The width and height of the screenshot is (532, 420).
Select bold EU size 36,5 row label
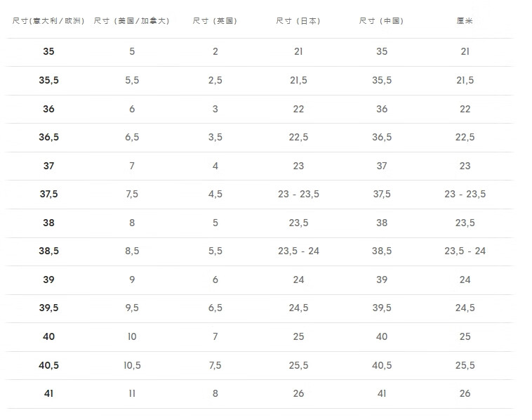tap(48, 137)
